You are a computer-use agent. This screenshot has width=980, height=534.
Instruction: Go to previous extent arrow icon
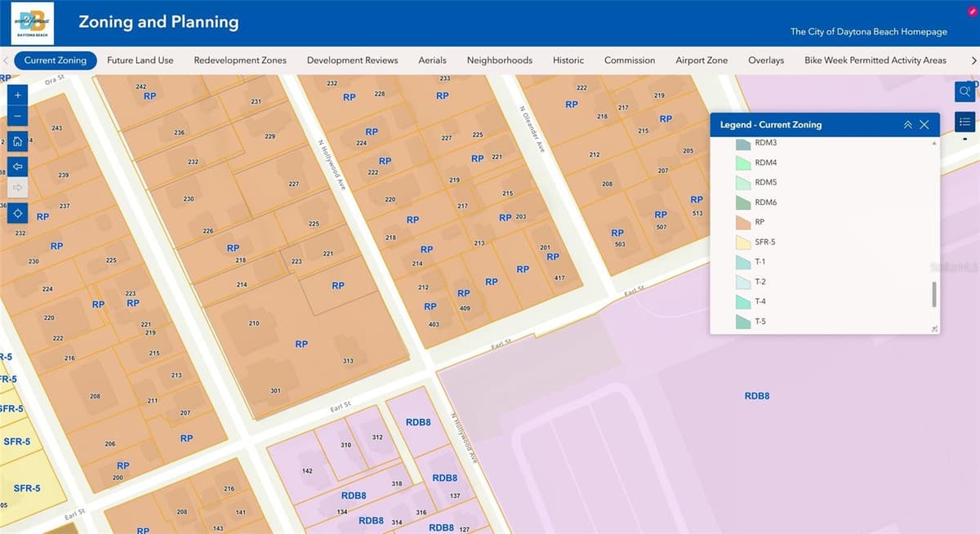coord(18,166)
